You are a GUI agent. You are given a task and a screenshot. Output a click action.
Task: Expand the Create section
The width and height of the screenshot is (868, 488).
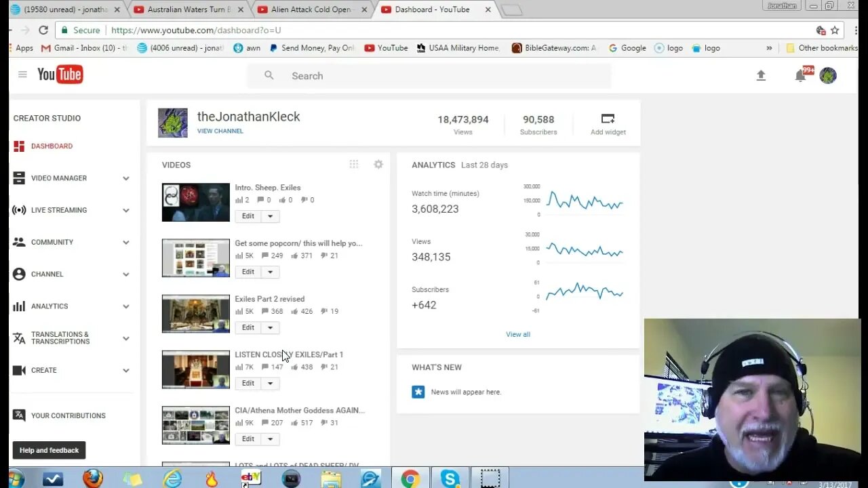[125, 370]
